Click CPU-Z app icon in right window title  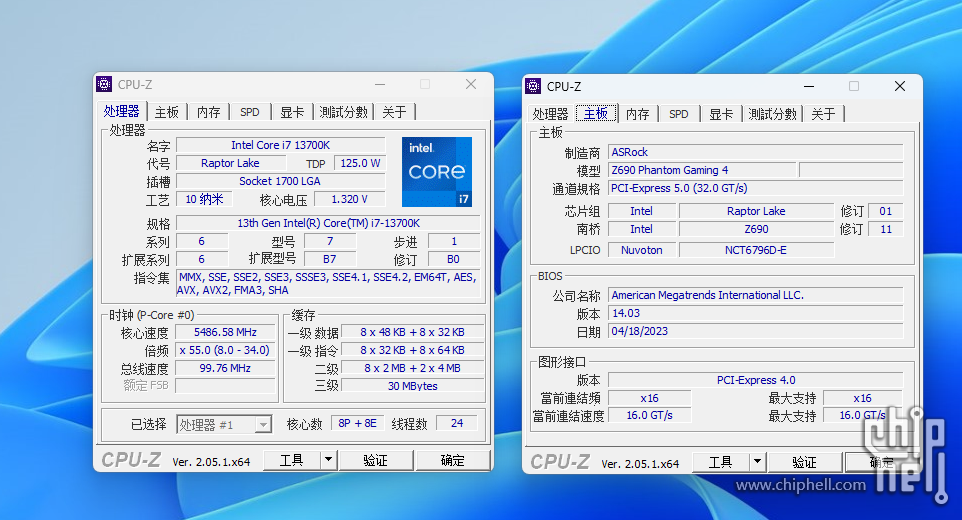point(533,86)
